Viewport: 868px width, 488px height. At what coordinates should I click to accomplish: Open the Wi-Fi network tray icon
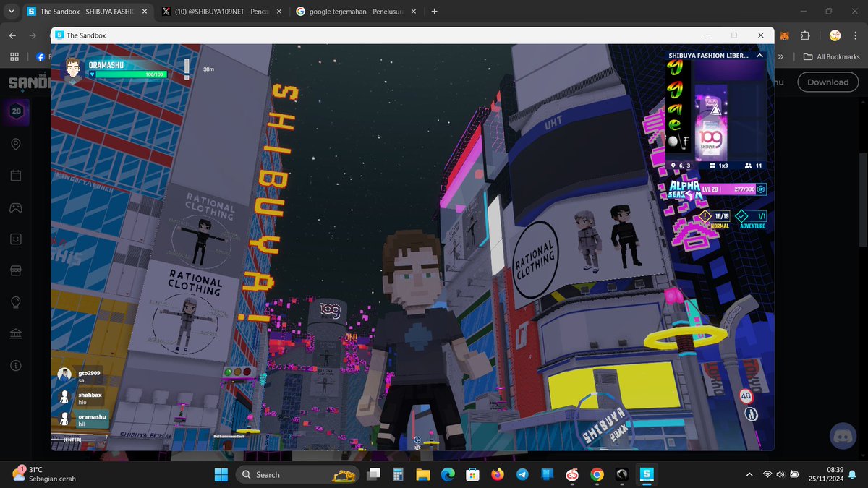(767, 474)
